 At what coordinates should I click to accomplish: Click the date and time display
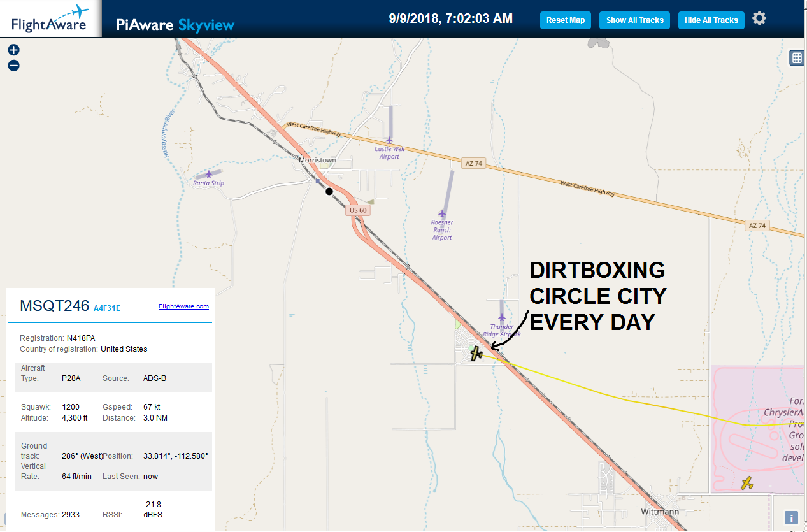451,18
